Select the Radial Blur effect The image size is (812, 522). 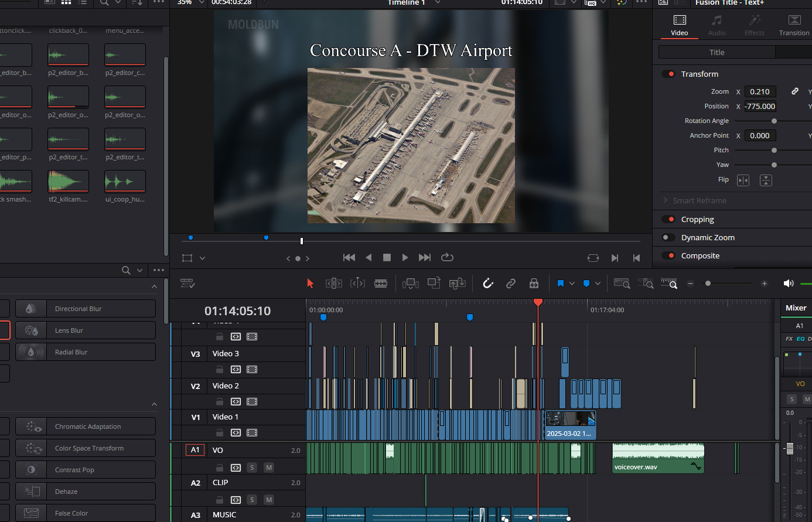86,352
